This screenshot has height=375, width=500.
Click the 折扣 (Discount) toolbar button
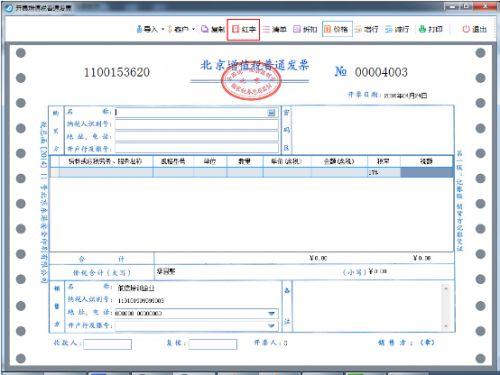305,29
